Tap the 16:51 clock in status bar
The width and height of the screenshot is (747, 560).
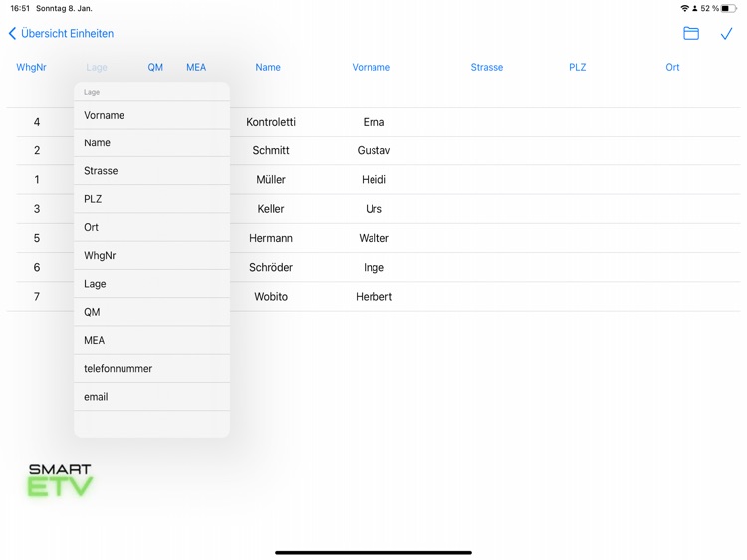point(20,8)
